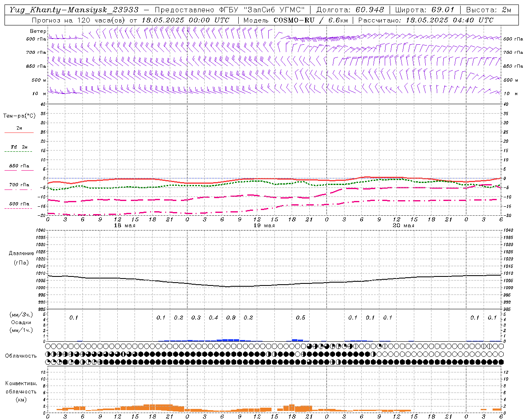Click the 0.9 precipitation value
This screenshot has width=525, height=420.
(231, 317)
